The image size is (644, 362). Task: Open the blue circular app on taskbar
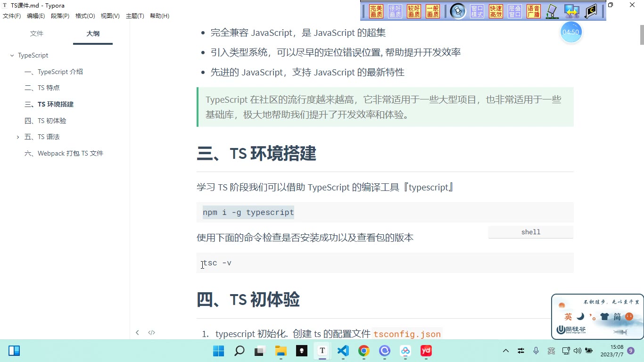pos(385,351)
